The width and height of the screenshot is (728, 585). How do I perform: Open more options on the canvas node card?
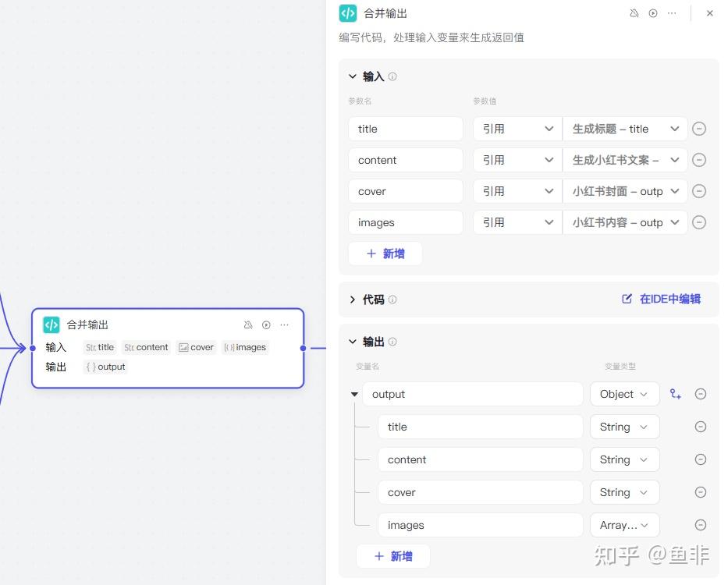(x=284, y=324)
